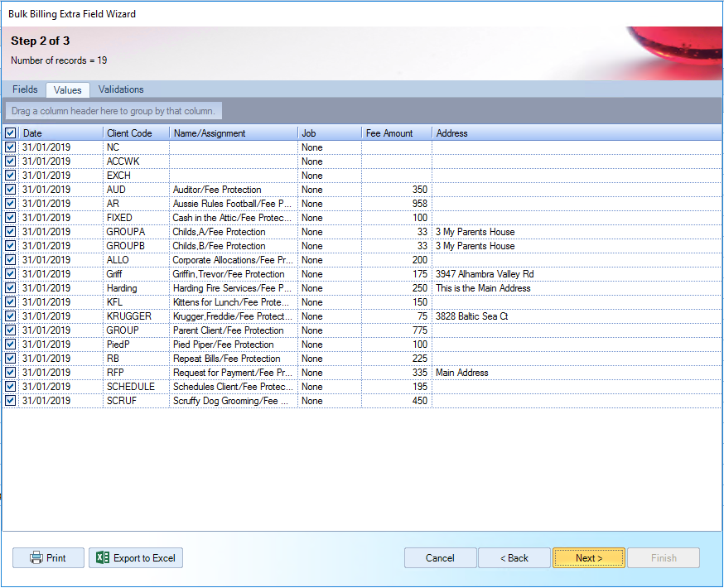The height and width of the screenshot is (588, 724).
Task: Cancel the wizard
Action: (440, 558)
